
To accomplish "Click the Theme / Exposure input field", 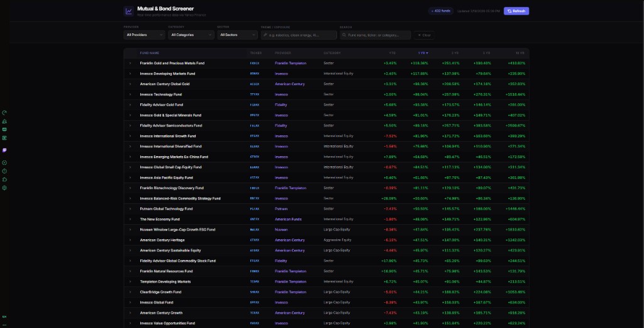I will click(x=299, y=35).
